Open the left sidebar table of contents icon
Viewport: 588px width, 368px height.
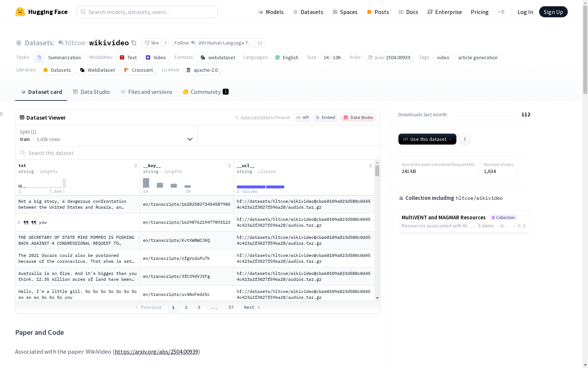1,114
